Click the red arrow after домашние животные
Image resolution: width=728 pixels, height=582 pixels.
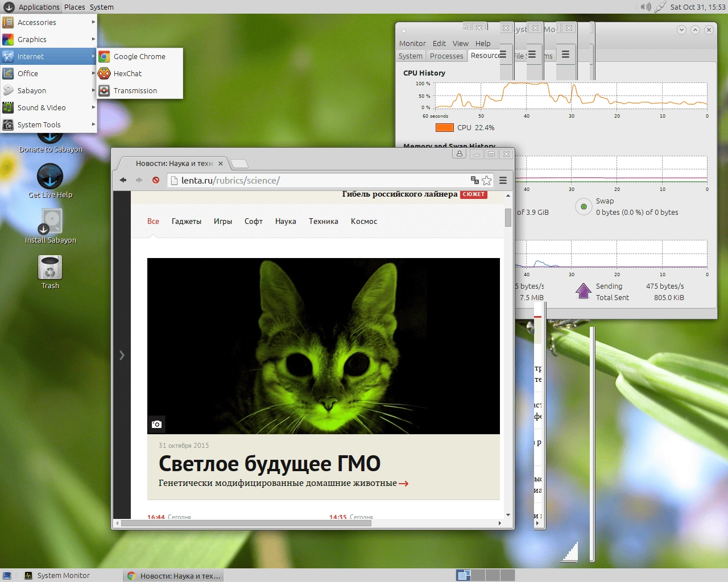[x=404, y=484]
